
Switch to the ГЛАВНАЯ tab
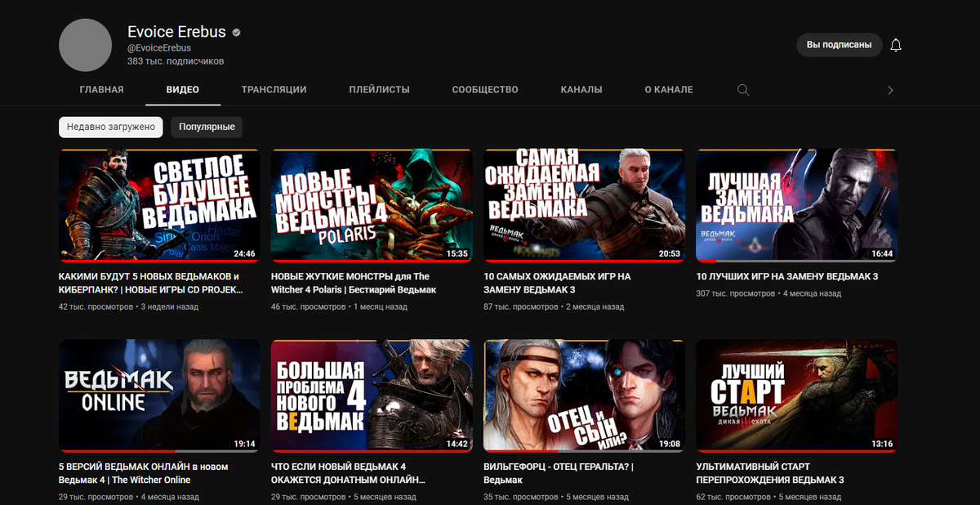coord(102,90)
